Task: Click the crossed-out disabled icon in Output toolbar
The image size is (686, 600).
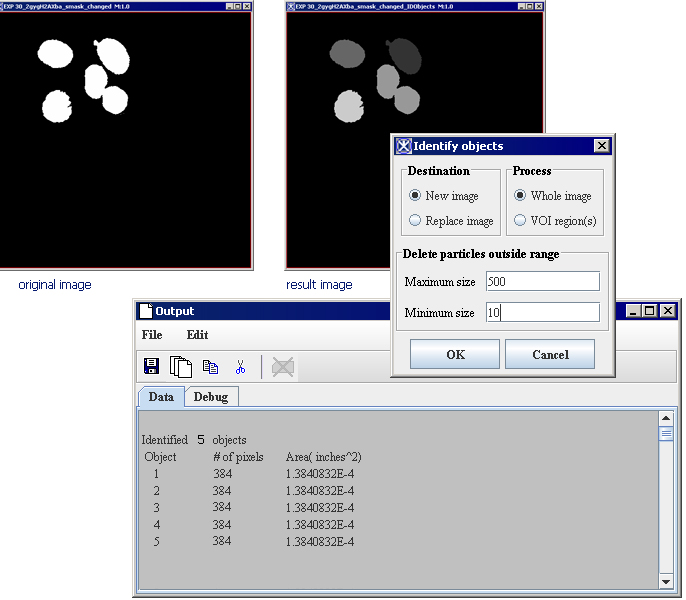Action: [283, 367]
